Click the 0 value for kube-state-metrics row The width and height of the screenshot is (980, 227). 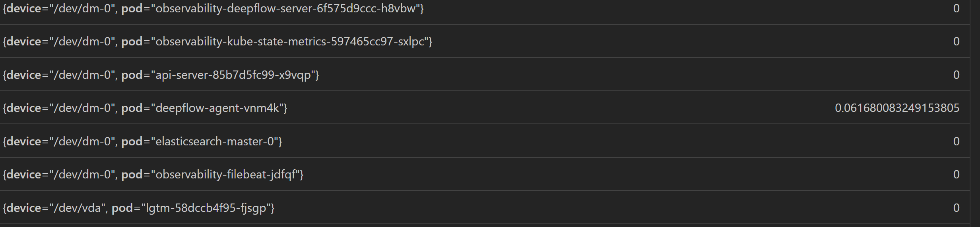point(956,41)
